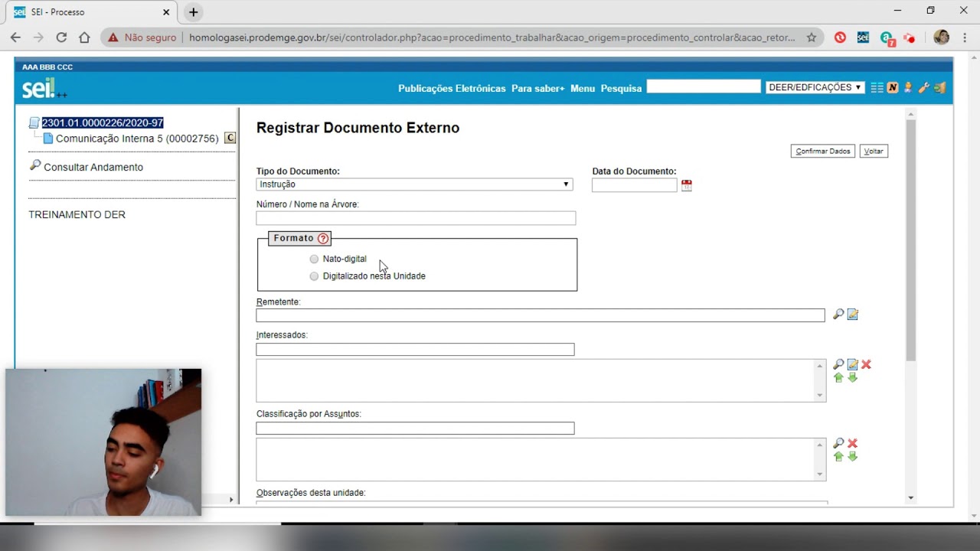Open the SEI browser extension icon

coord(863,37)
